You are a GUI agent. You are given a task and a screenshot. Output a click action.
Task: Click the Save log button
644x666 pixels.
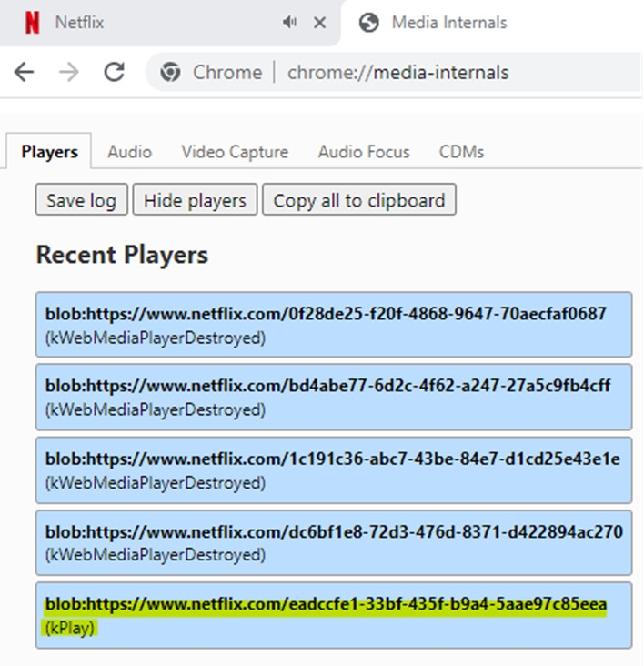[82, 199]
